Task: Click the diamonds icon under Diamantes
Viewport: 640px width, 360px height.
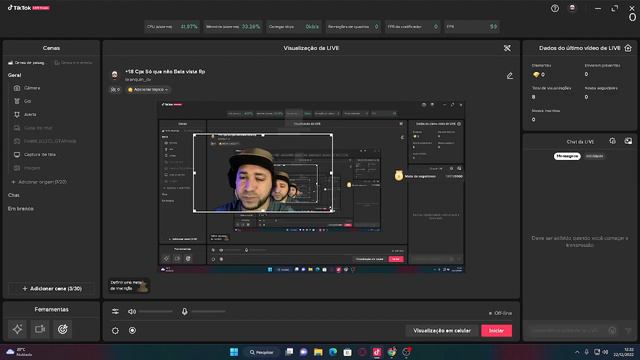Action: click(x=536, y=75)
